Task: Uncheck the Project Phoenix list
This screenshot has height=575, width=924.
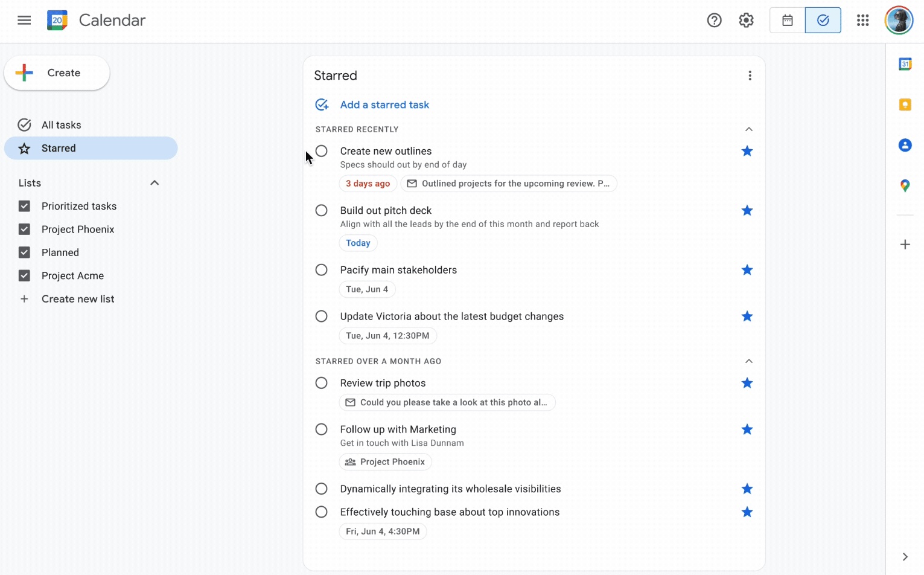Action: [x=24, y=229]
